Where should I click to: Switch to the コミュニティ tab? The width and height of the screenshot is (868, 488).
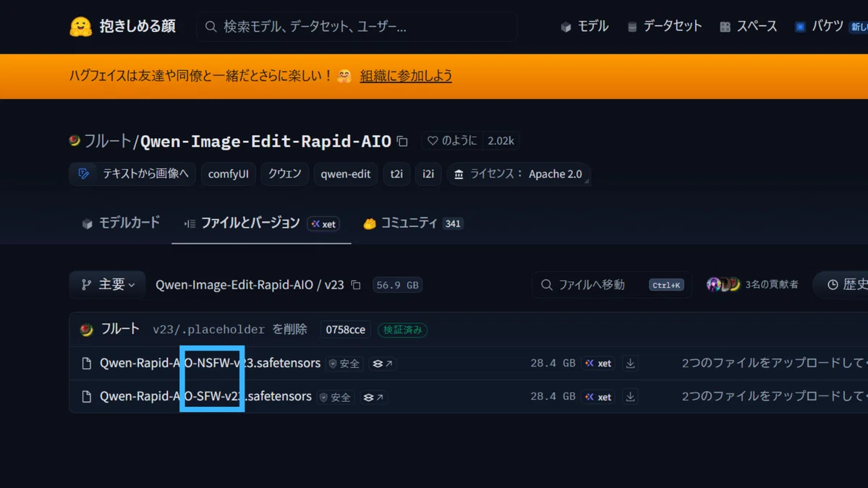coord(412,223)
